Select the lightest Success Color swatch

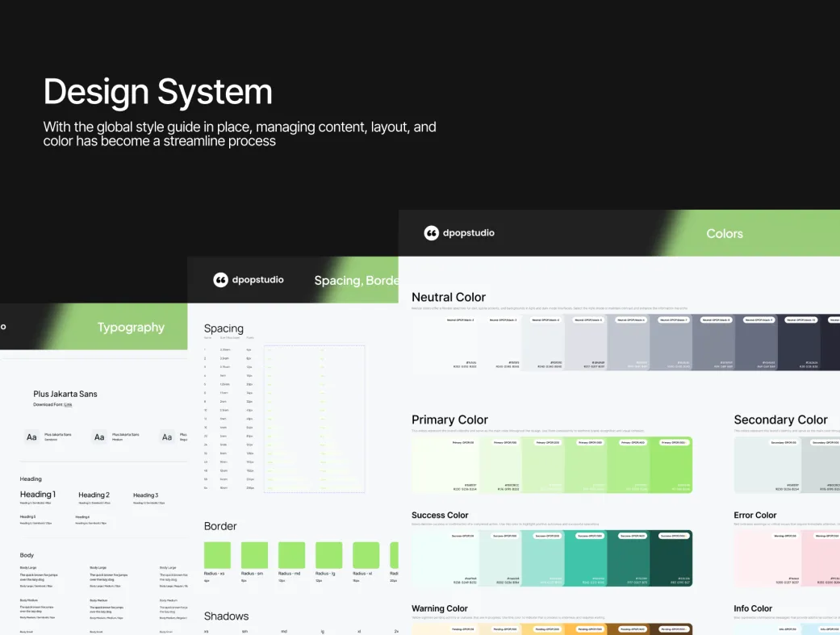(x=445, y=558)
